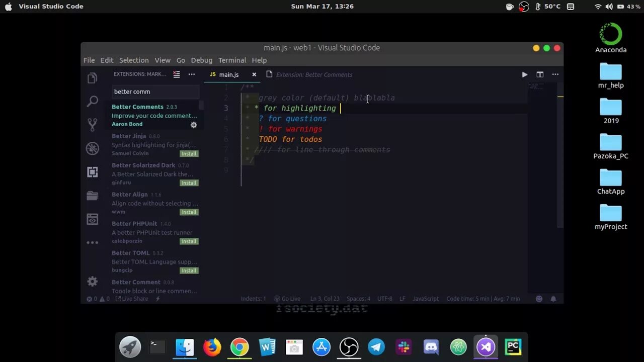Start Go Live server

pyautogui.click(x=287, y=299)
